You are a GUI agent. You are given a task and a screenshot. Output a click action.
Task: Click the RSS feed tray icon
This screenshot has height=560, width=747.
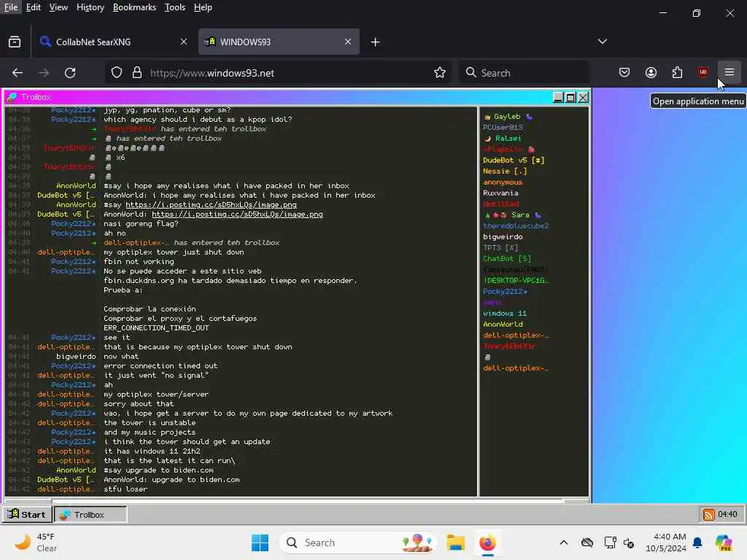(709, 514)
